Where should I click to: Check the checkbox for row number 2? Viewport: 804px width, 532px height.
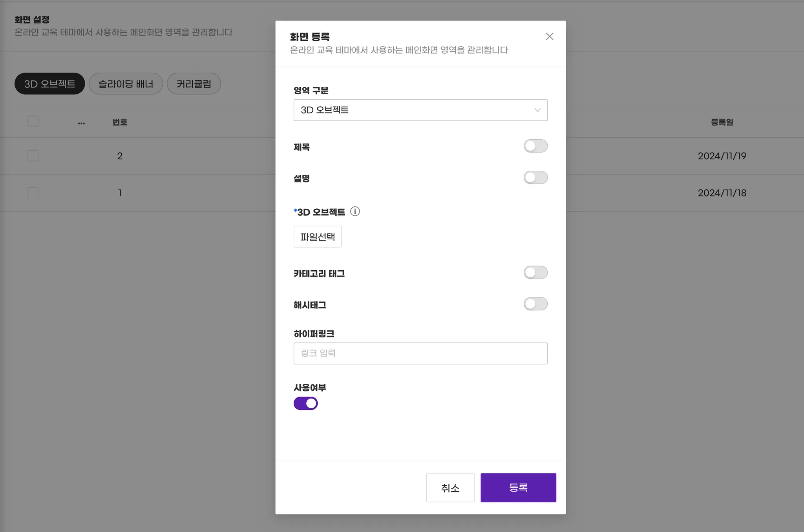33,156
